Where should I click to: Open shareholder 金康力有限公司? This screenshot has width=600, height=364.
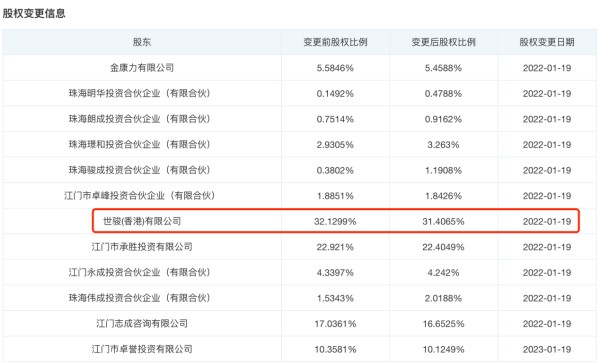(x=142, y=68)
